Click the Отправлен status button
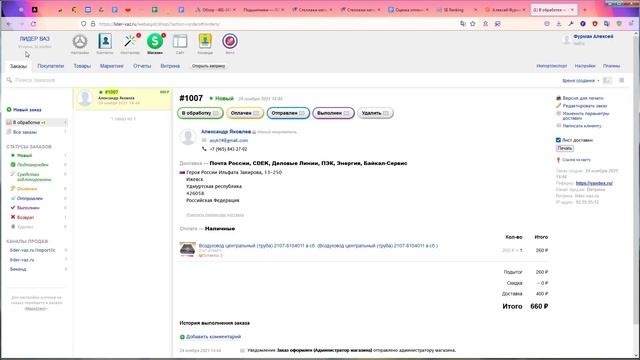This screenshot has height=360, width=640. click(x=288, y=113)
